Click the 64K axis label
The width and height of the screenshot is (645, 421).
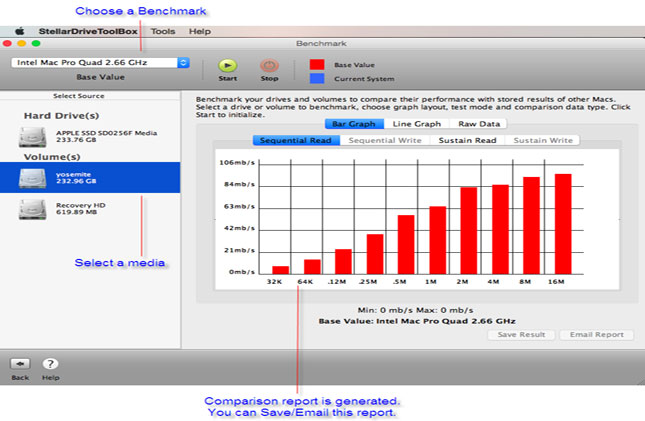305,282
